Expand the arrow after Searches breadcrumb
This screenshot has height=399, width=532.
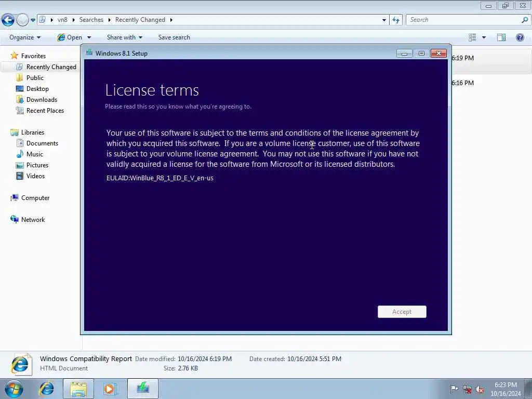pos(109,20)
